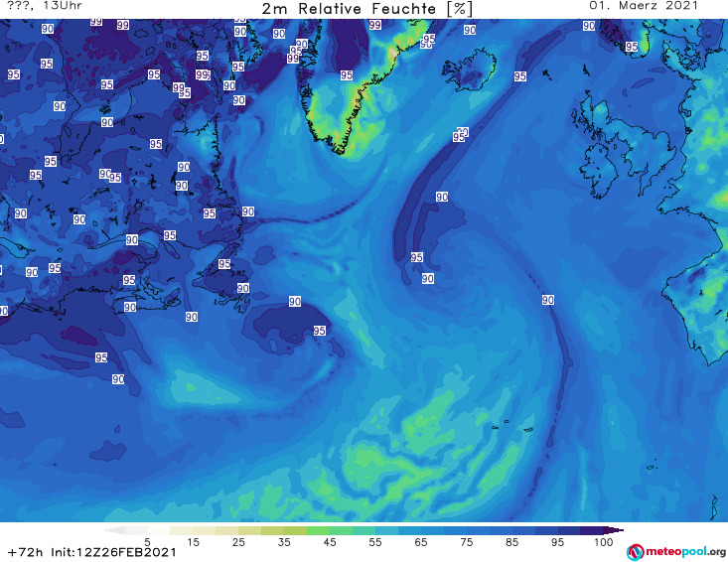Click the "Init:12Z26FEB2021" initialization text
728x562 pixels.
point(114,552)
